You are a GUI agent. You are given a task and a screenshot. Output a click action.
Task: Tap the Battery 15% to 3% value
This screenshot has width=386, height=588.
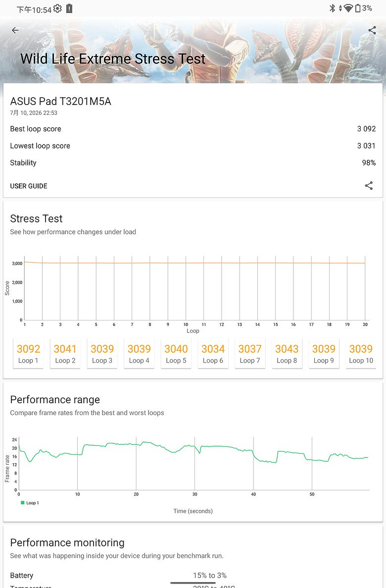pos(210,575)
